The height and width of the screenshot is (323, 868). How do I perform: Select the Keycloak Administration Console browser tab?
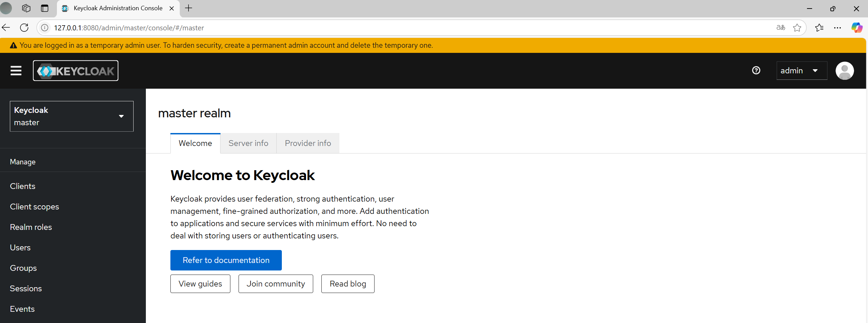click(x=118, y=8)
